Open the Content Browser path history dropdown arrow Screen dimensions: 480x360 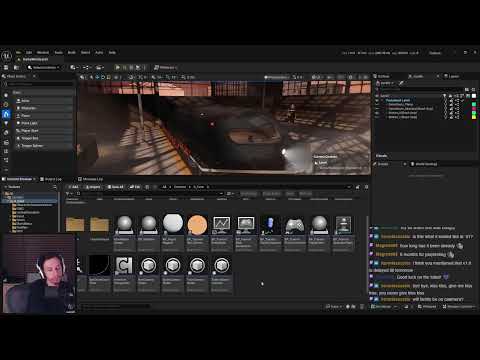coord(349,187)
